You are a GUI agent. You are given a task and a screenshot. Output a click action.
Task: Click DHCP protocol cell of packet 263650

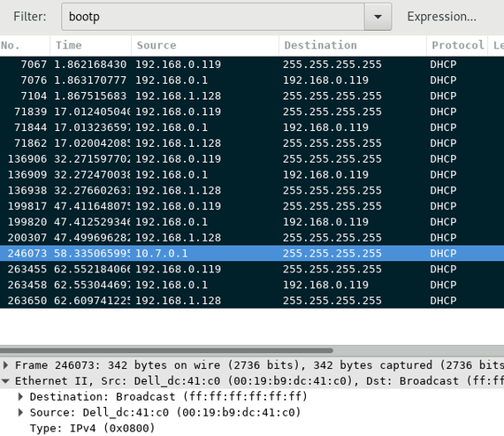pos(443,301)
